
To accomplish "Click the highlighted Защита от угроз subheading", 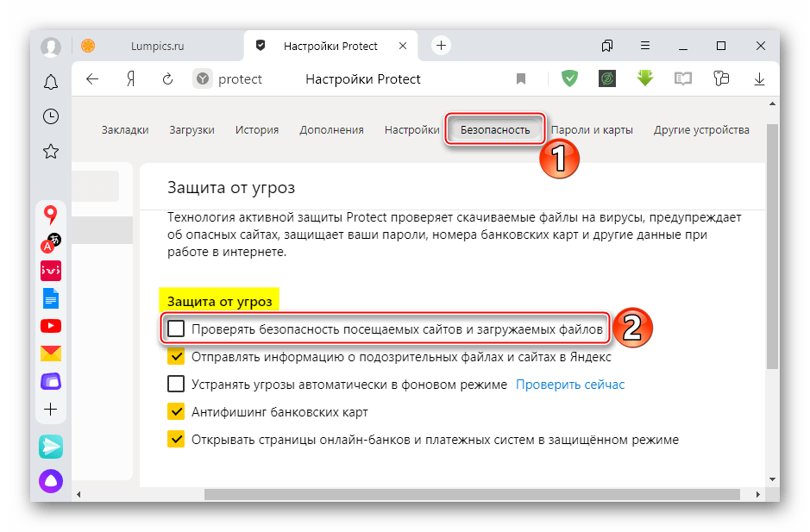I will click(220, 301).
